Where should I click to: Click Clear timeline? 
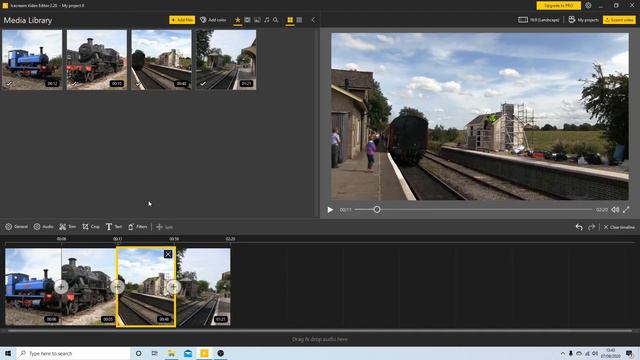(x=619, y=227)
